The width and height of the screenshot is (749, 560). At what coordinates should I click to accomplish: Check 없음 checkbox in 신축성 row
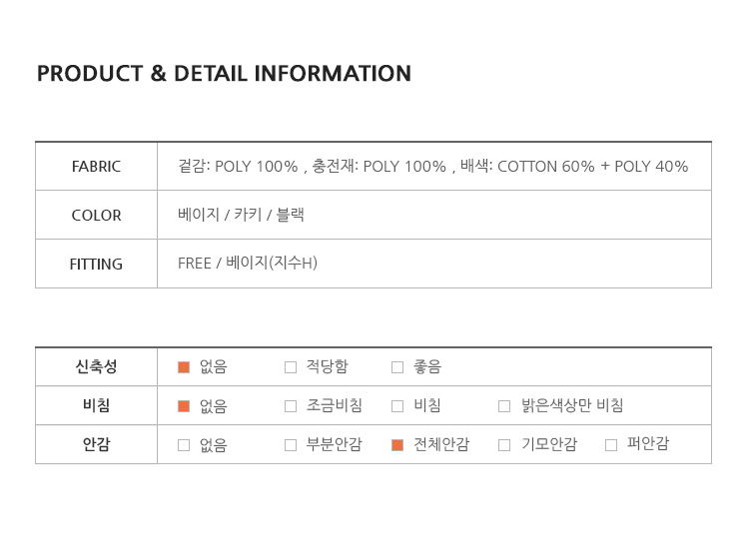(x=184, y=366)
